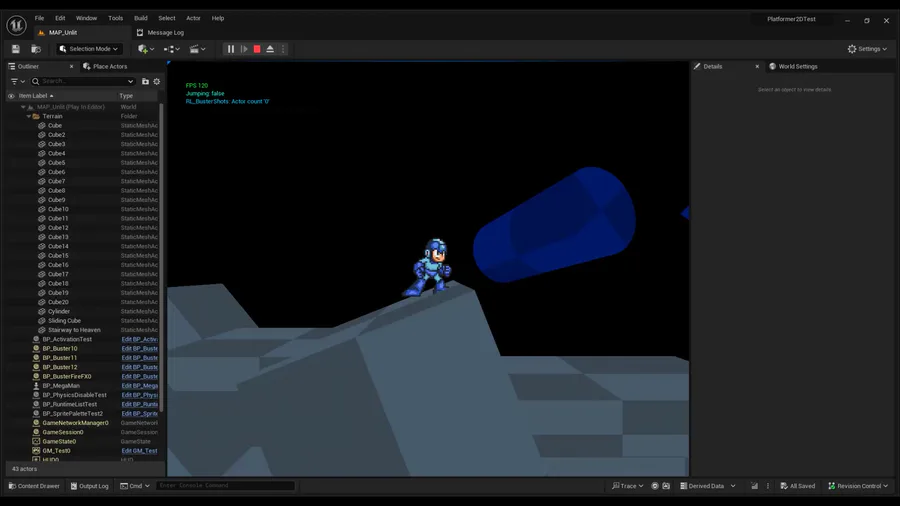The width and height of the screenshot is (900, 506).
Task: Stop the play session
Action: [257, 49]
